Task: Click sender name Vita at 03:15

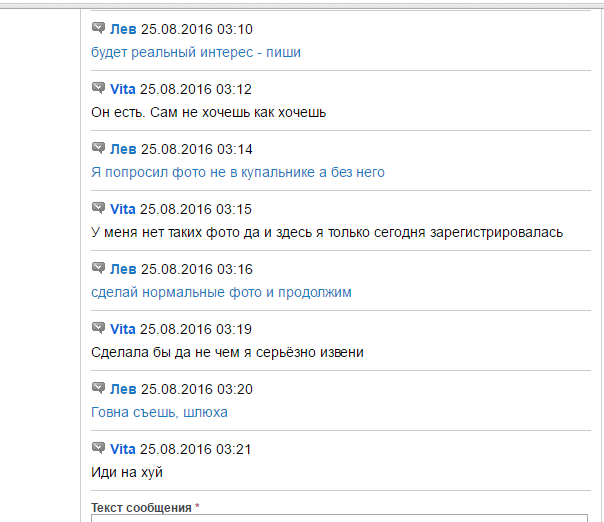Action: point(122,209)
